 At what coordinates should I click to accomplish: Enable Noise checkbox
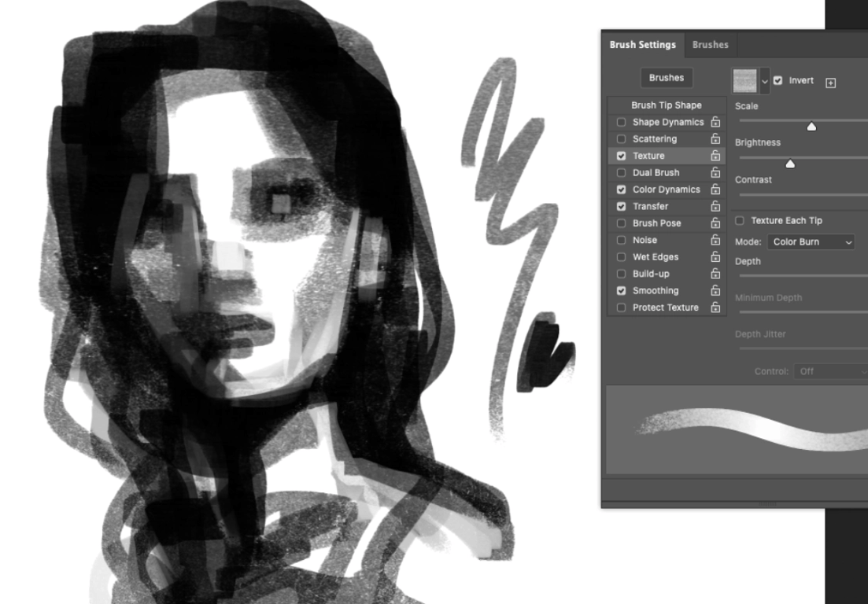(x=621, y=240)
